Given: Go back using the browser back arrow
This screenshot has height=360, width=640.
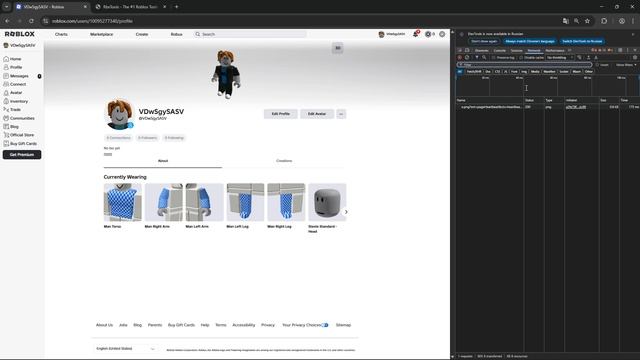Looking at the screenshot, I should (7, 21).
